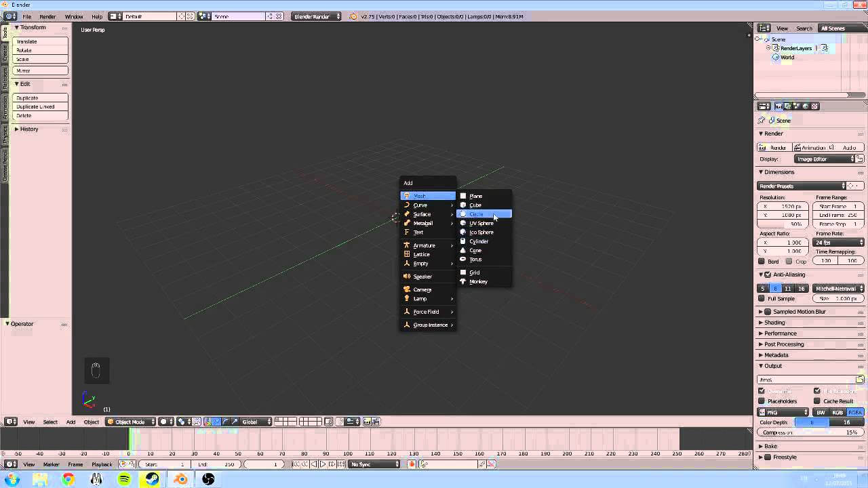Enable the Placeholders checkbox

point(762,401)
